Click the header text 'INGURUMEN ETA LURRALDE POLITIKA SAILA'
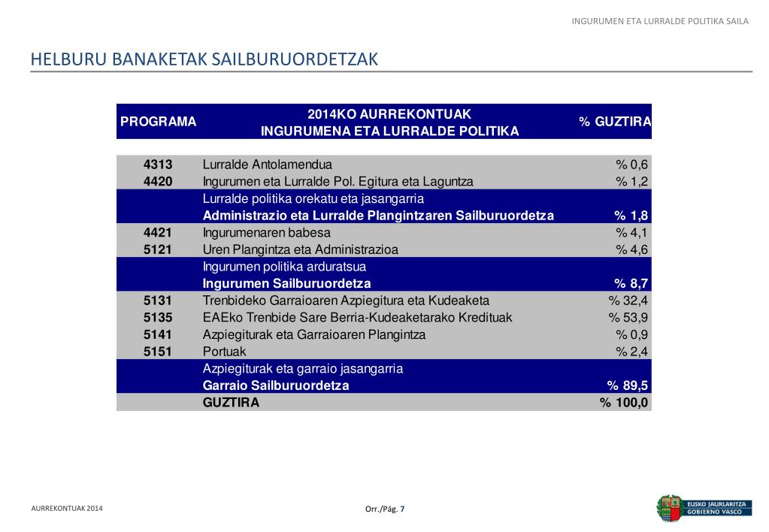Screen dimensions: 769x532 (660, 21)
